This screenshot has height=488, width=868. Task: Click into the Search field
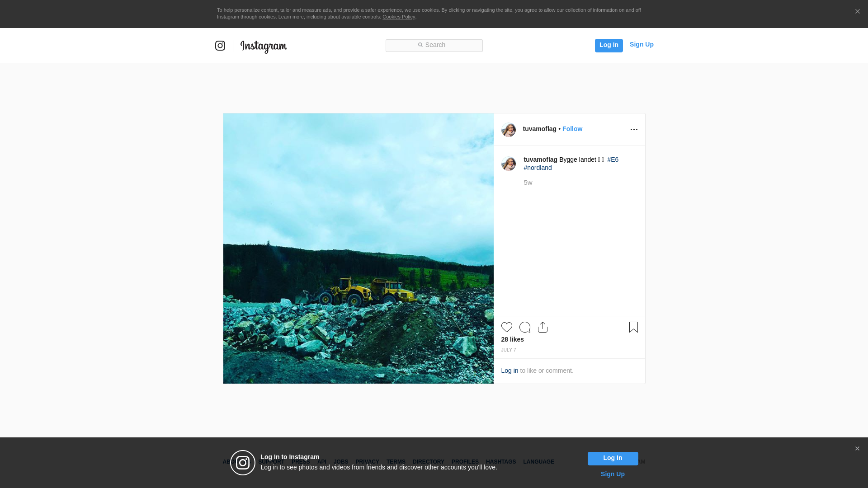pos(434,45)
